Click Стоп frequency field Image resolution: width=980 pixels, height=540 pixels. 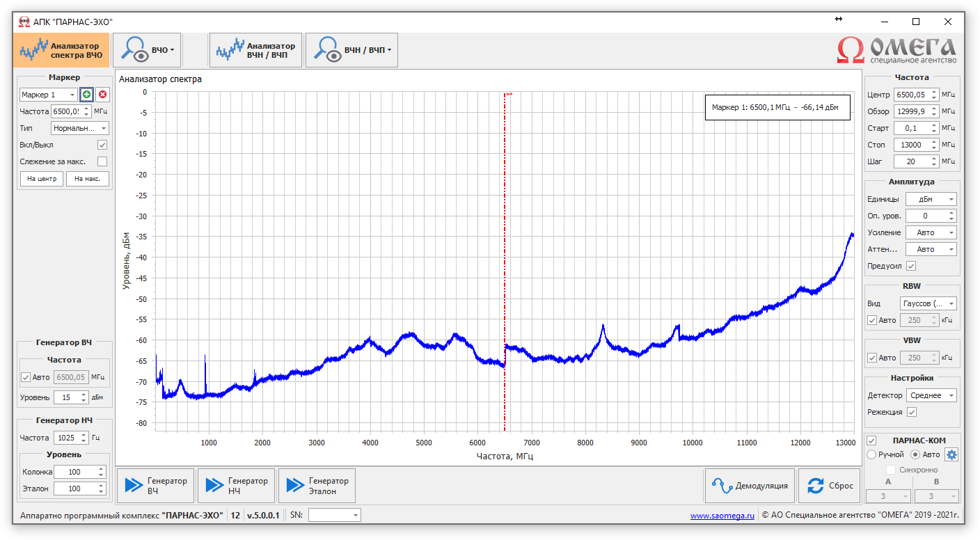click(917, 145)
